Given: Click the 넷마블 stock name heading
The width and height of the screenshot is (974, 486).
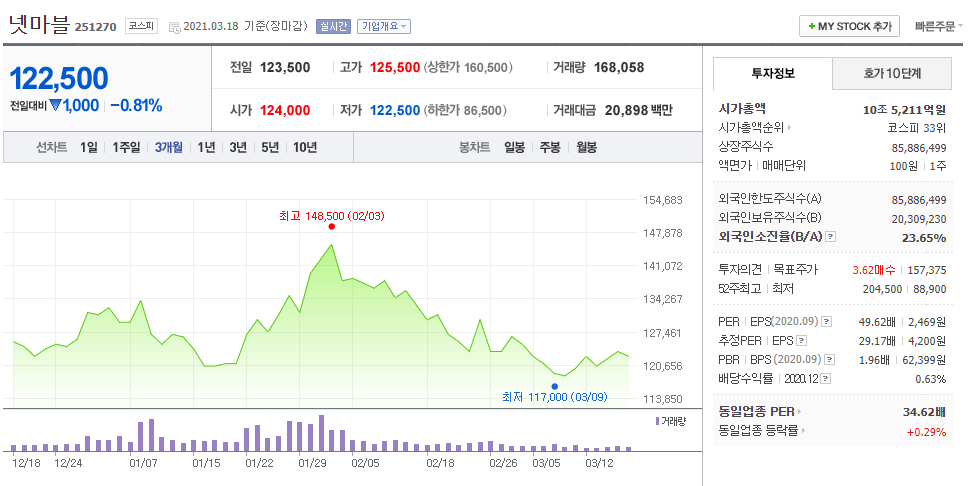Looking at the screenshot, I should [39, 25].
